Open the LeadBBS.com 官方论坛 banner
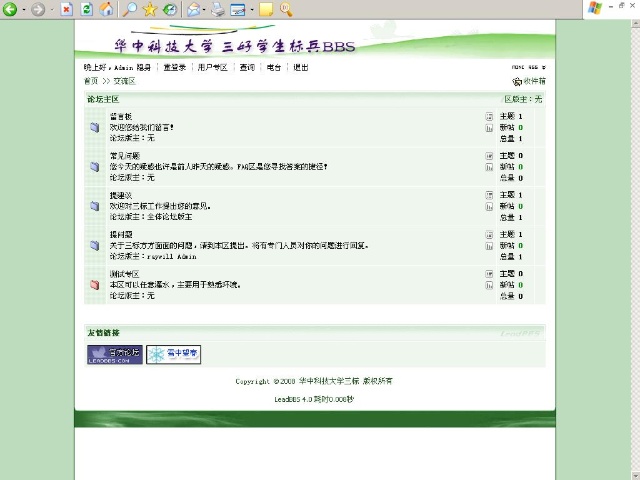This screenshot has width=640, height=480. click(x=115, y=354)
